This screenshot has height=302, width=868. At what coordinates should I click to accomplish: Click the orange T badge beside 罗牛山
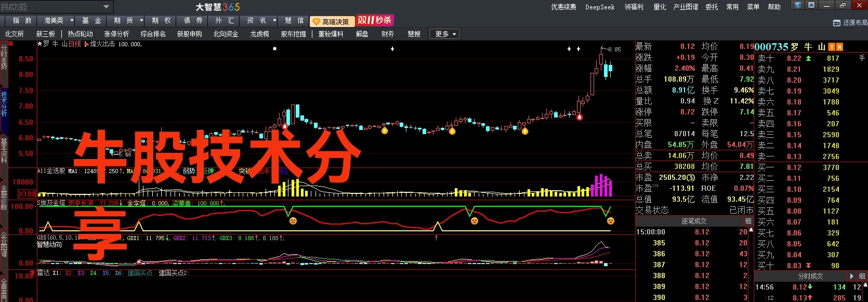(832, 47)
